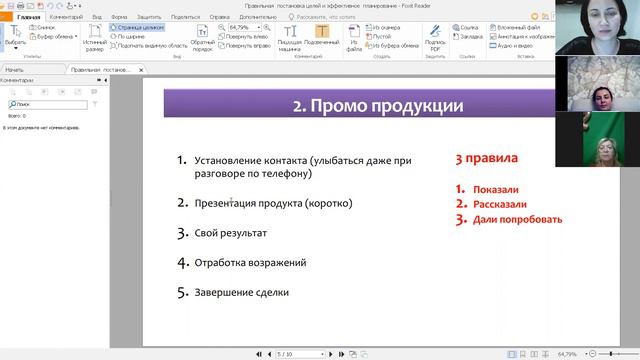
Task: Click the Снимок (Snapshot) tool
Action: [42, 27]
